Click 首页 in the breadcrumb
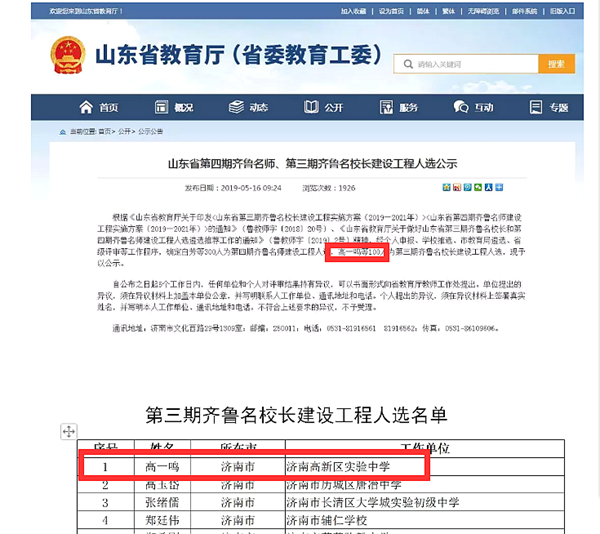This screenshot has width=600, height=534. pos(104,132)
